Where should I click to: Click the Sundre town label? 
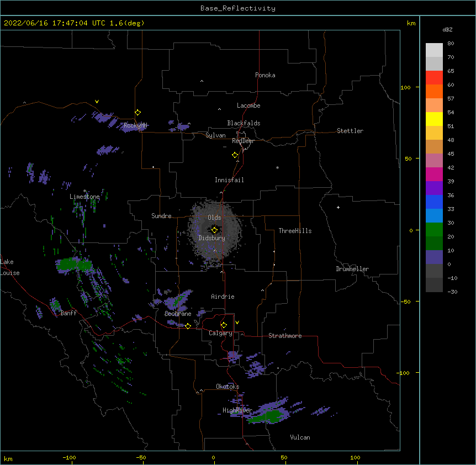pyautogui.click(x=161, y=216)
